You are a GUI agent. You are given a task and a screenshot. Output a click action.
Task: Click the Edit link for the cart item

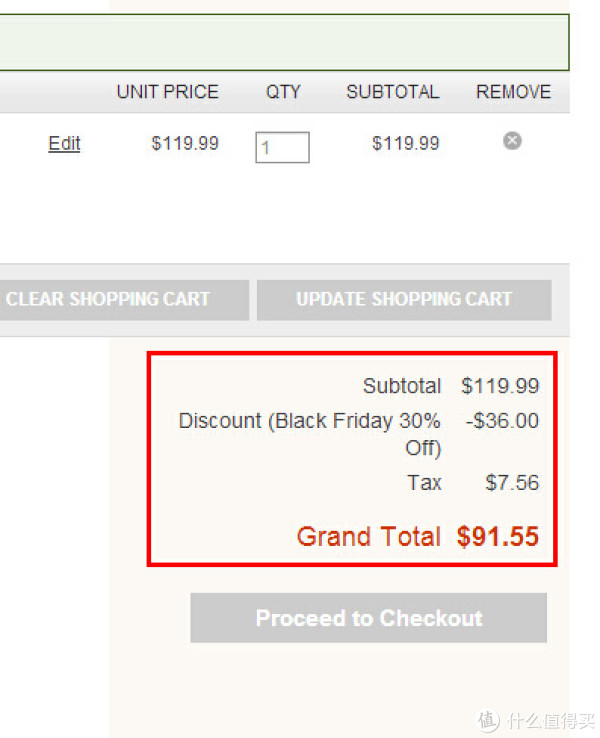[x=64, y=144]
